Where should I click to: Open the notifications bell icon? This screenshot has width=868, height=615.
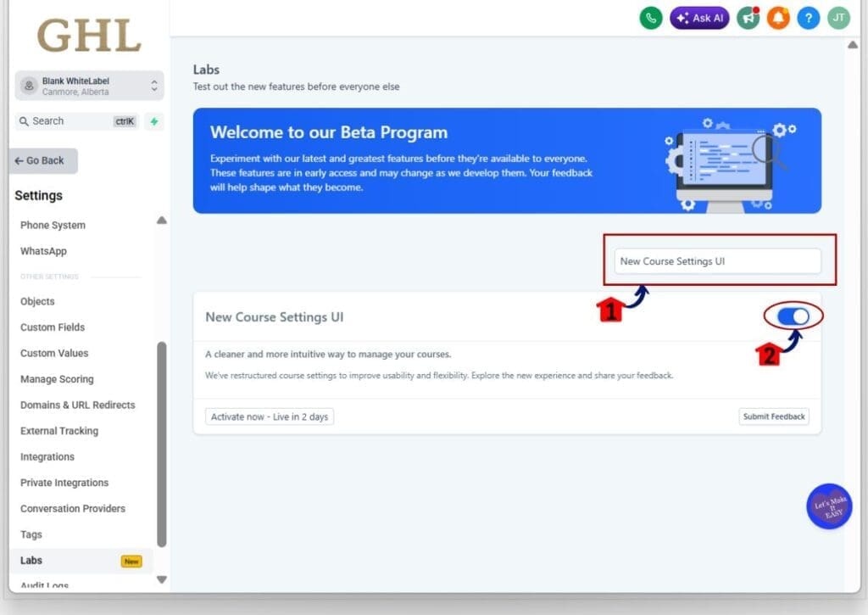pos(778,17)
